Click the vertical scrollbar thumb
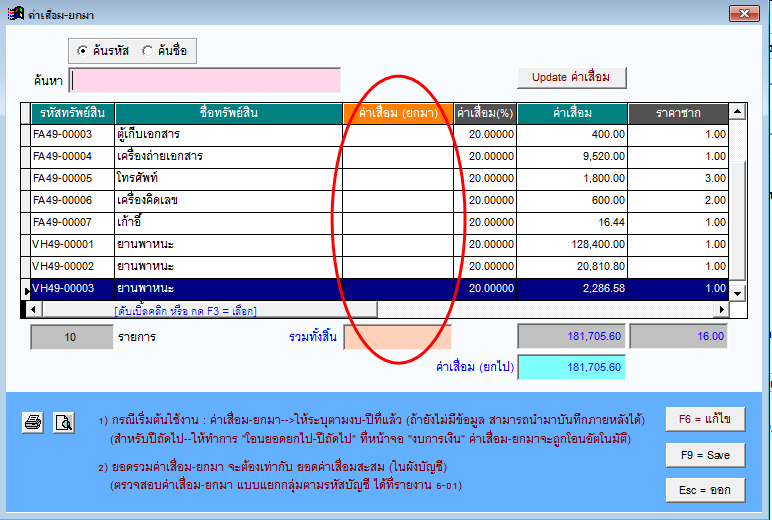 pos(737,220)
